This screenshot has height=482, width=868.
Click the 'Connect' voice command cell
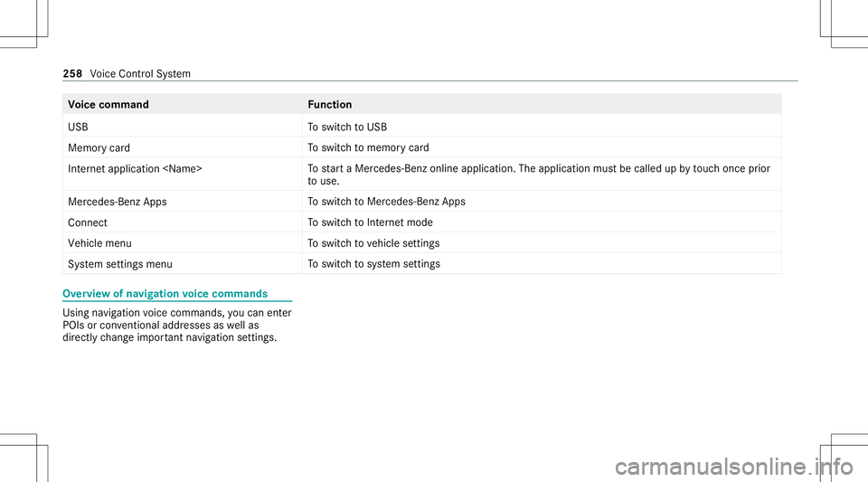pyautogui.click(x=182, y=222)
